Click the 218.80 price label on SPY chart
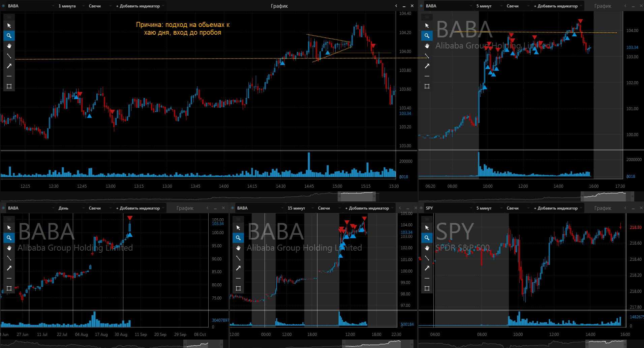The height and width of the screenshot is (348, 644). 636,227
